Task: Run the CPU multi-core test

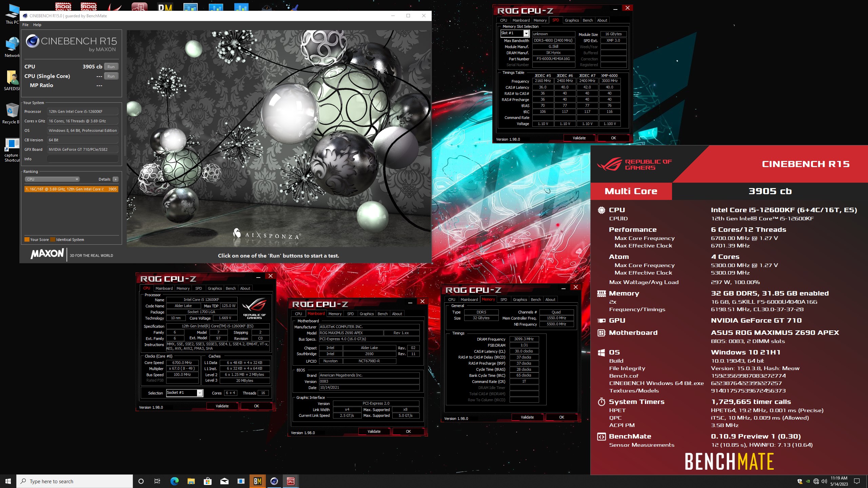Action: point(111,67)
